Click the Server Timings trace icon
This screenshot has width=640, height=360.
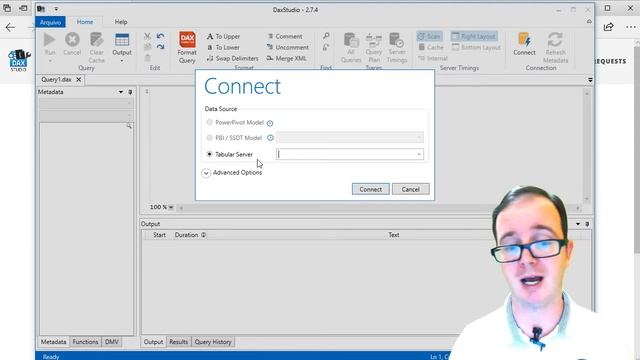396,41
